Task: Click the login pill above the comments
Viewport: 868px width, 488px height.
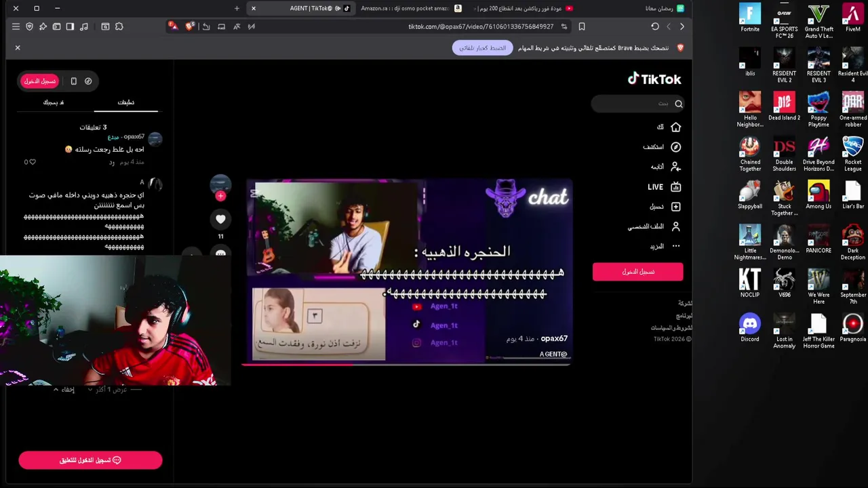Action: tap(40, 81)
